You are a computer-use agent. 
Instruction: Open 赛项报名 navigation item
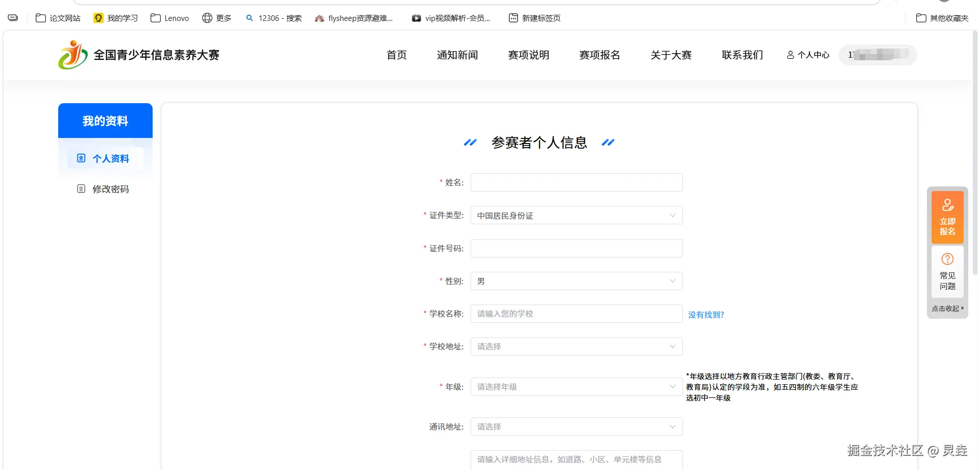(600, 55)
